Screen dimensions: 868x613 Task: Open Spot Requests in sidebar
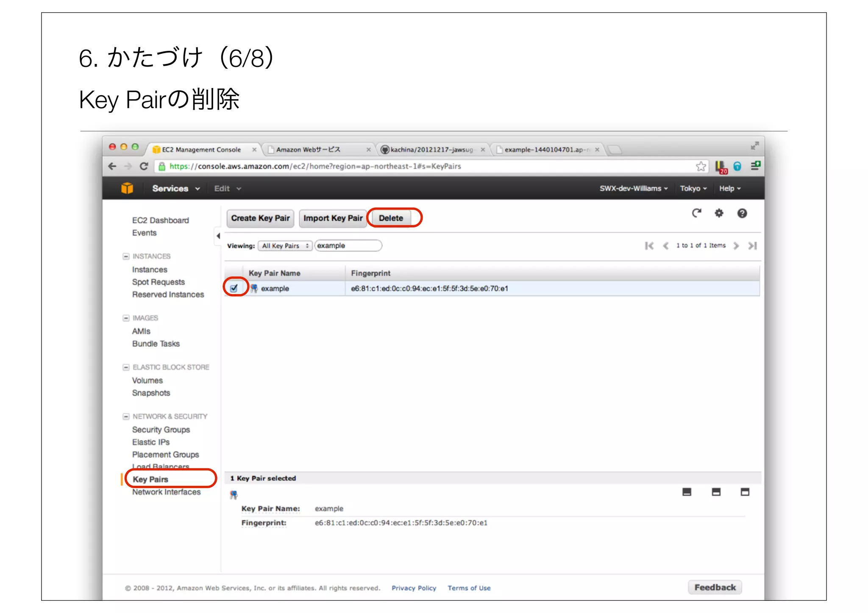click(x=158, y=282)
